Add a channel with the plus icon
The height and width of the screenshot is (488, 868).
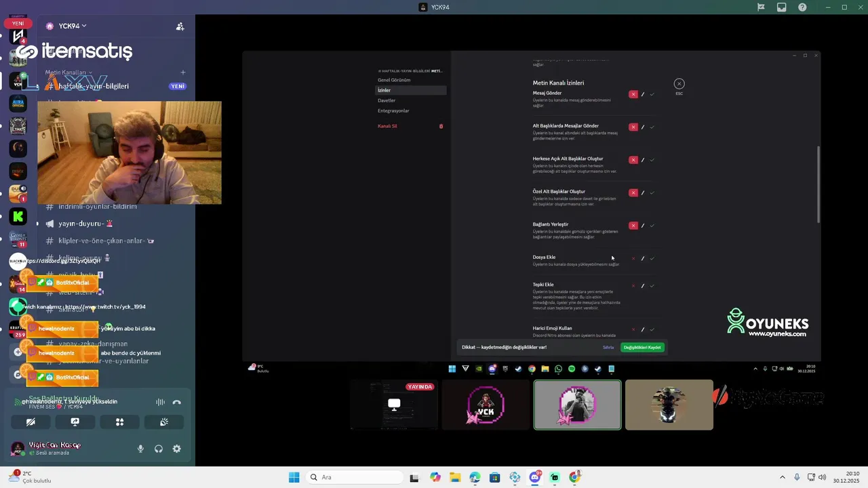[182, 73]
